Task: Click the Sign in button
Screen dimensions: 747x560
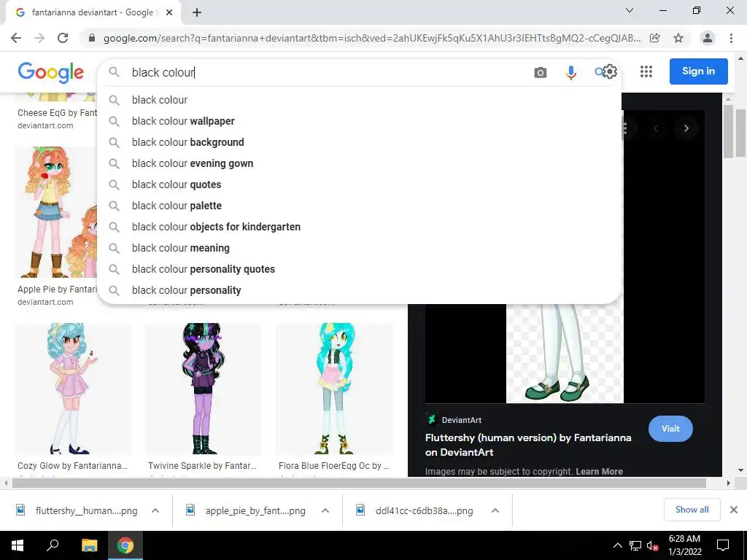Action: click(698, 71)
